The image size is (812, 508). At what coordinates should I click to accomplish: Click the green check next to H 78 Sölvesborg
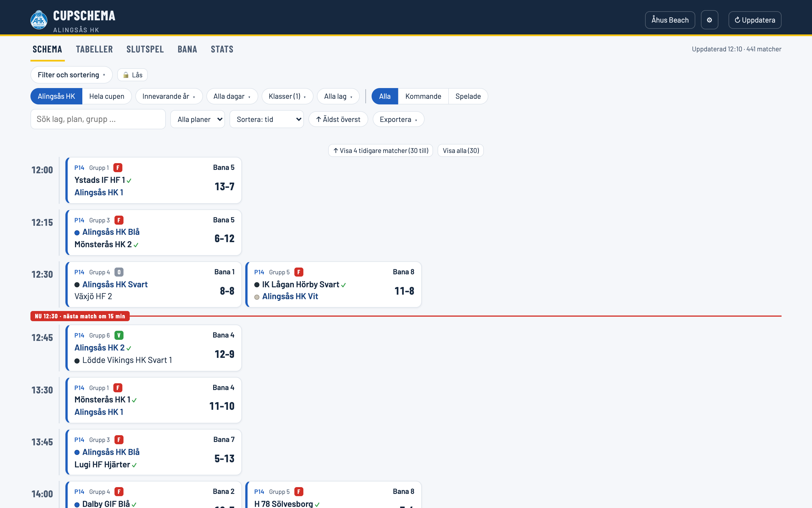[x=317, y=505]
